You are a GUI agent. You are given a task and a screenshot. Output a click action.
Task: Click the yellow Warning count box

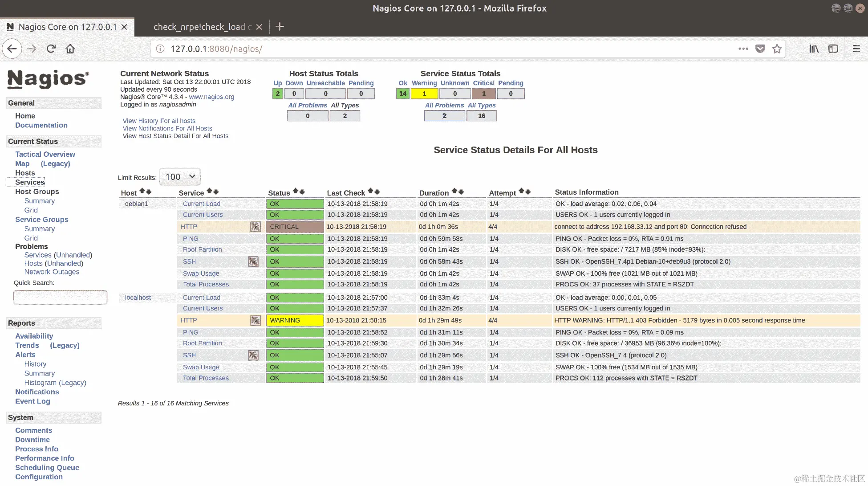pyautogui.click(x=424, y=94)
